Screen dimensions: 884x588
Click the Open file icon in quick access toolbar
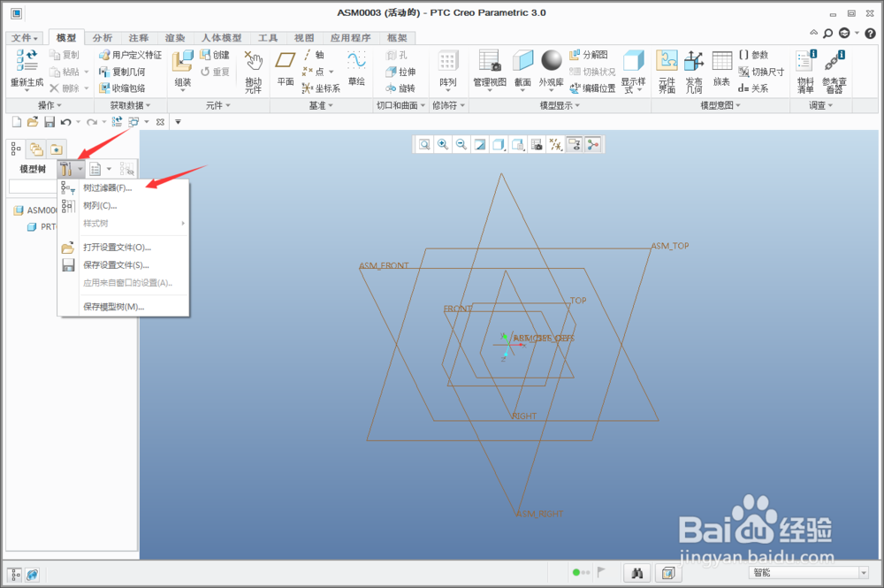click(33, 122)
